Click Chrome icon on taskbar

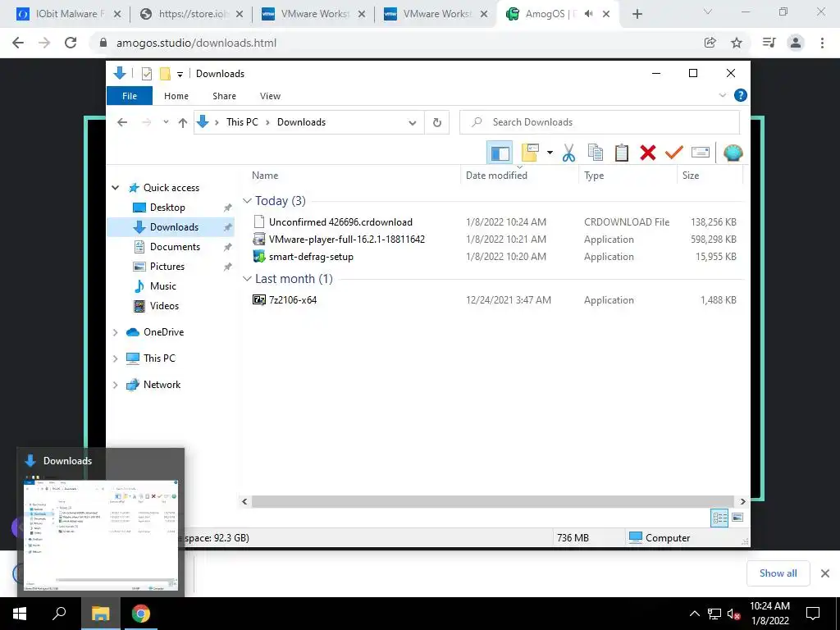[141, 614]
